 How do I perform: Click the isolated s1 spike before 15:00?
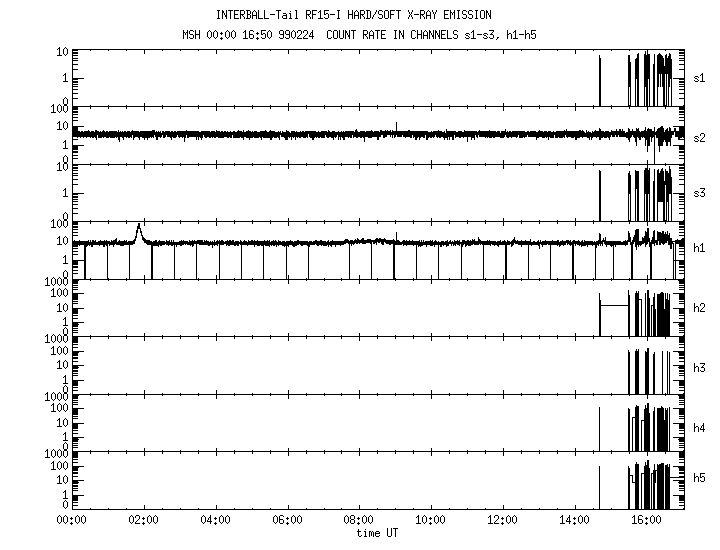tap(599, 80)
